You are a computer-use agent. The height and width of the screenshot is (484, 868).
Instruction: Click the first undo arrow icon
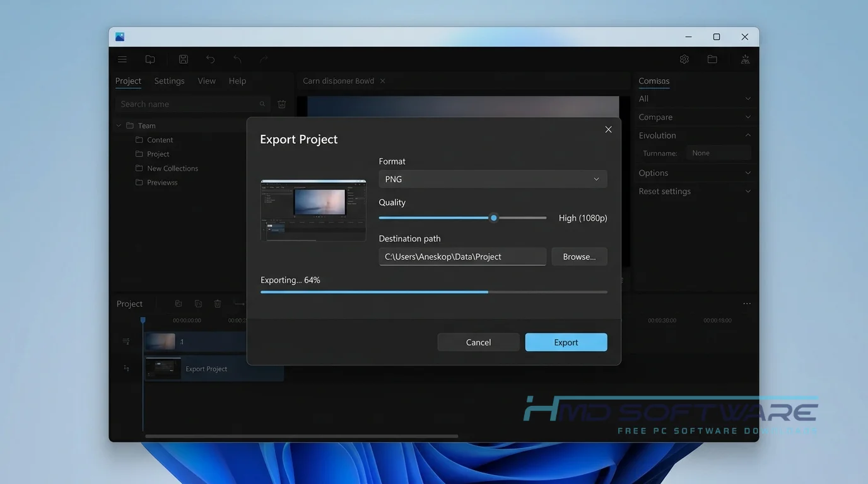211,59
